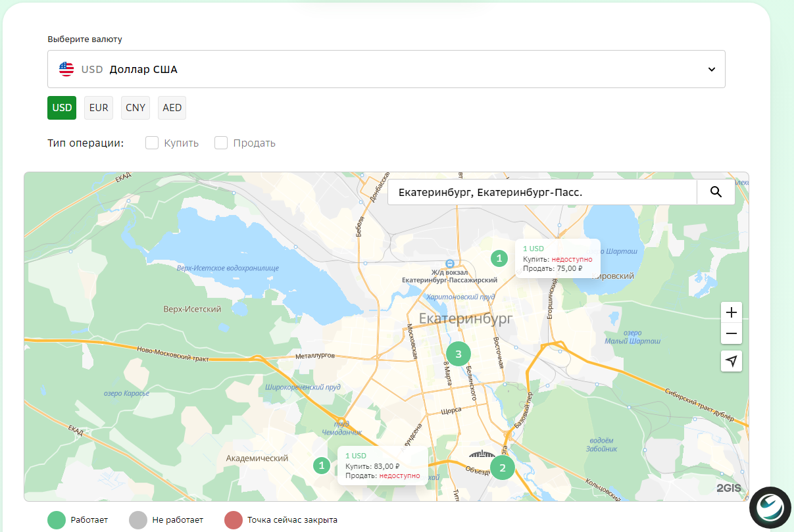Click the geolocation arrow icon
This screenshot has width=794, height=532.
[x=732, y=361]
